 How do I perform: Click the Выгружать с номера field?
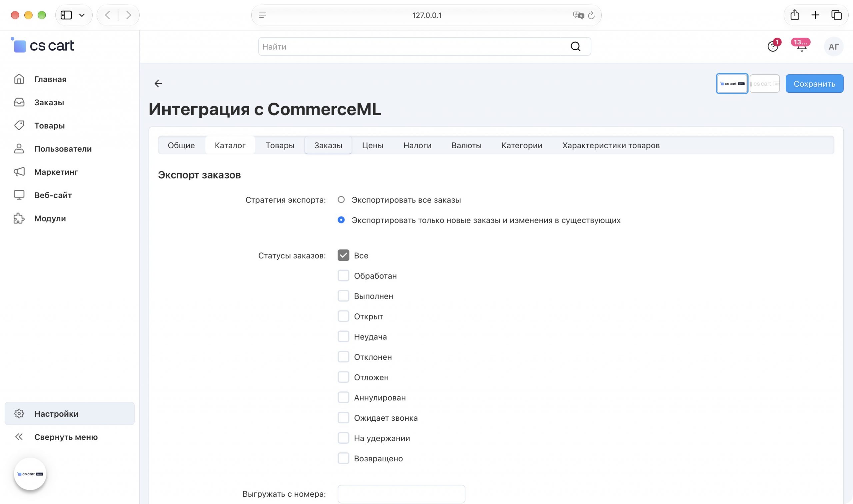click(401, 494)
